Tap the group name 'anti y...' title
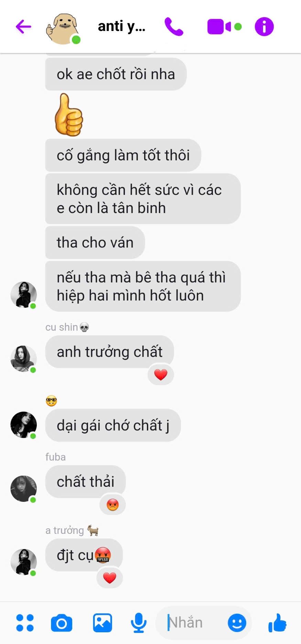 pyautogui.click(x=121, y=27)
